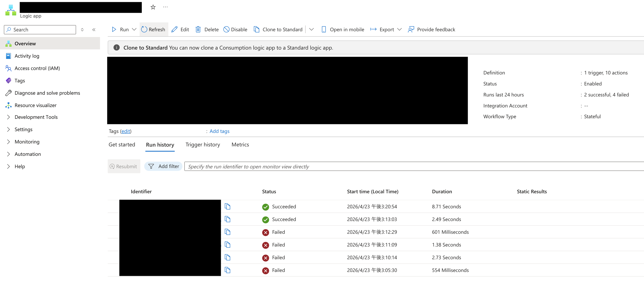Viewport: 644px width, 287px height.
Task: Disable the logic app
Action: tap(235, 30)
